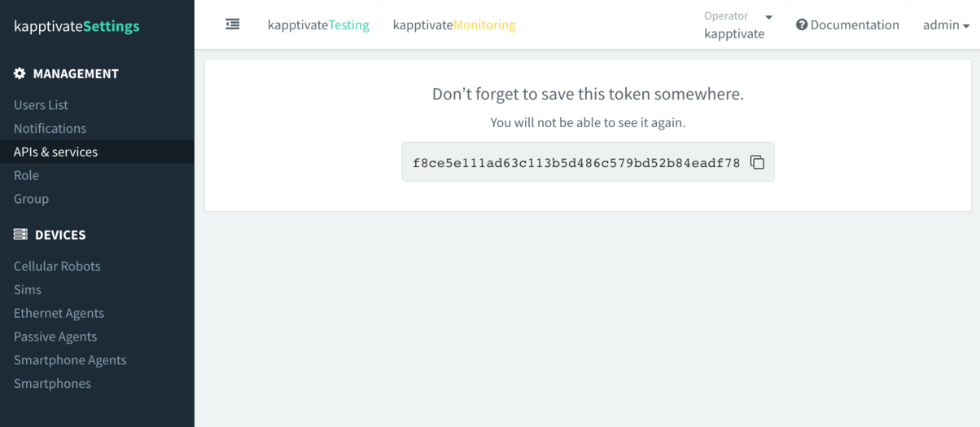Click the Devices server icon
The height and width of the screenshot is (427, 980).
click(x=20, y=235)
